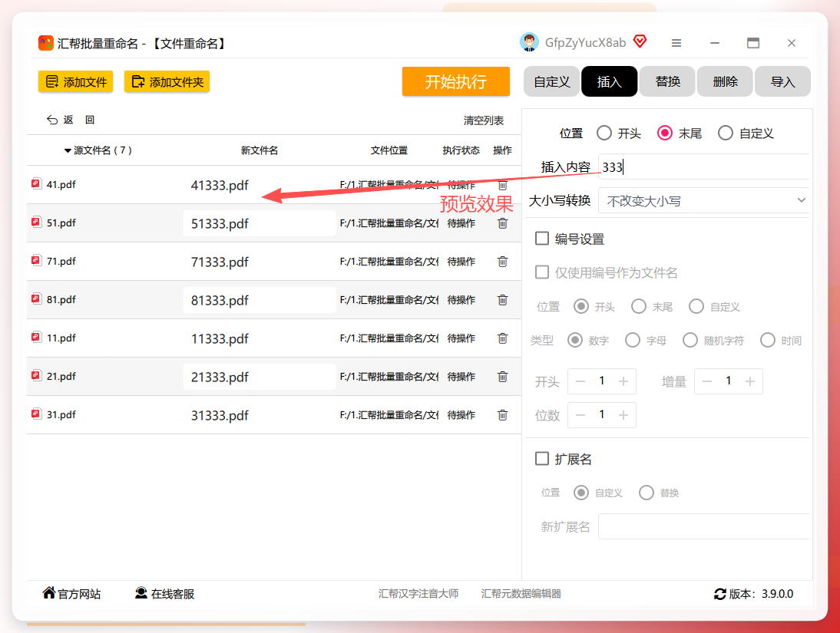Check 仅使用编号作为文件名 option
The height and width of the screenshot is (633, 840).
click(542, 272)
